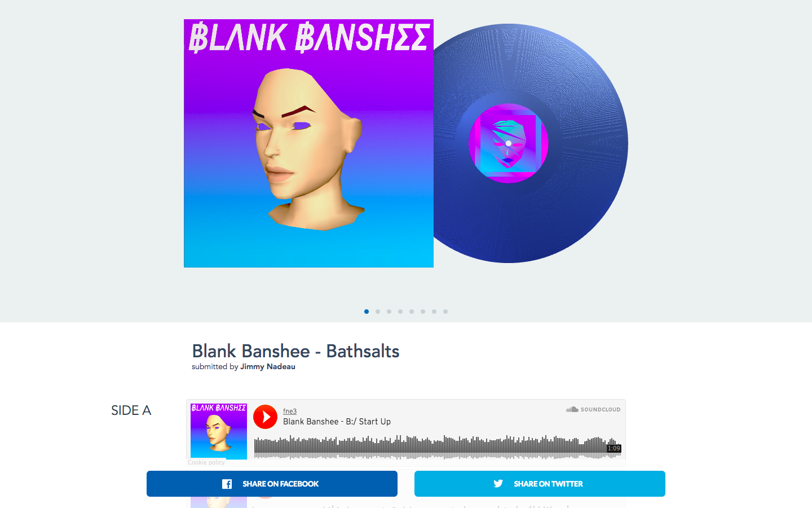
Task: Click the Twitter bird icon
Action: (x=498, y=483)
